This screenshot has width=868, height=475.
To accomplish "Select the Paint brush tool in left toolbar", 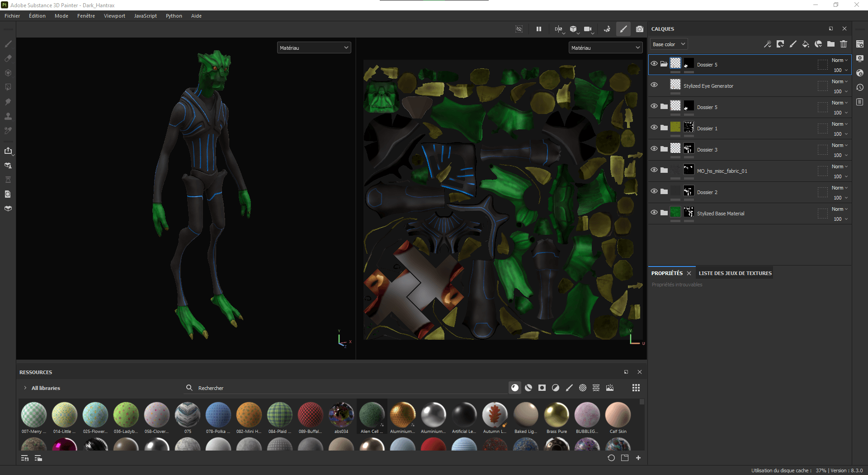I will (8, 44).
